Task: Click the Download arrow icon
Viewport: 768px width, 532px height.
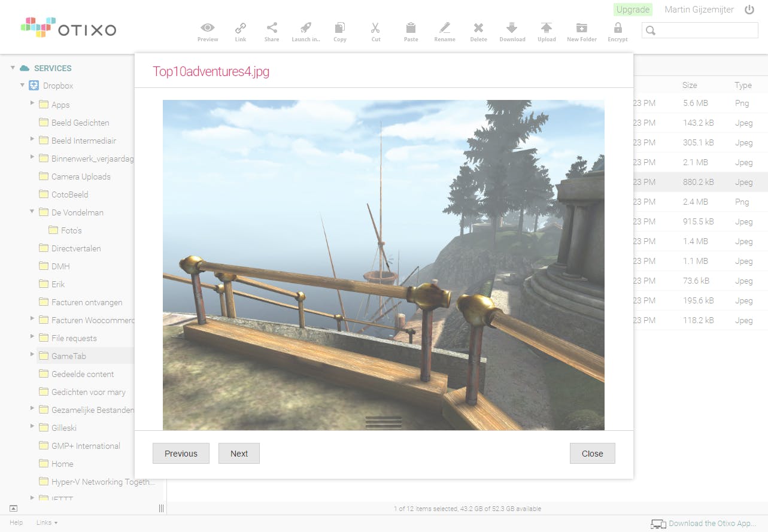Action: click(512, 28)
